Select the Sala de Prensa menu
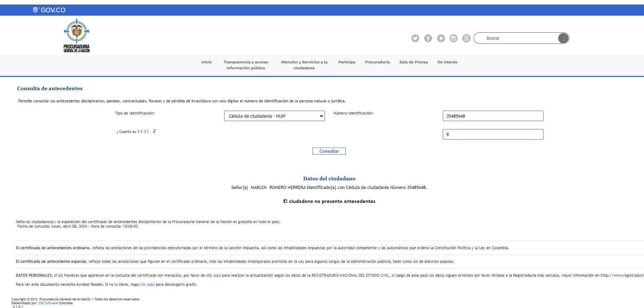The height and width of the screenshot is (308, 644). [x=413, y=62]
